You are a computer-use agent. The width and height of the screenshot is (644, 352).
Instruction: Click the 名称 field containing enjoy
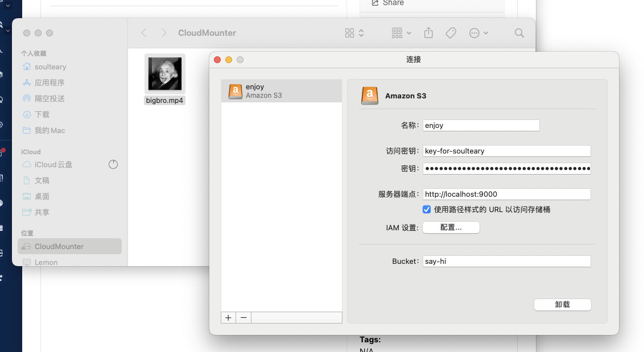click(x=481, y=125)
